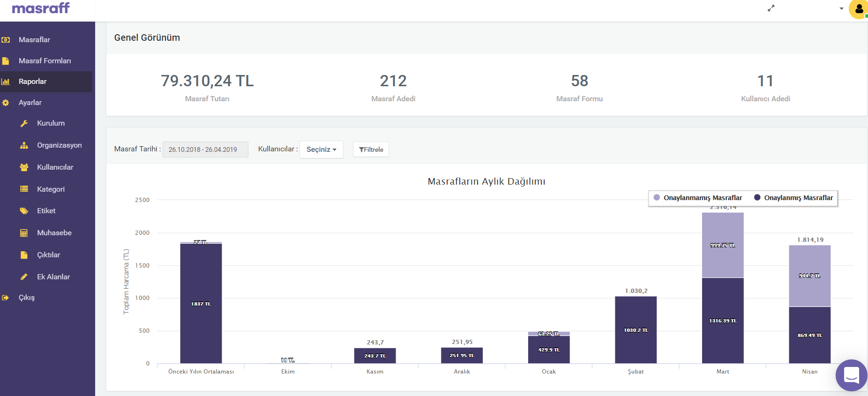Click the Mart axis label

pyautogui.click(x=723, y=372)
